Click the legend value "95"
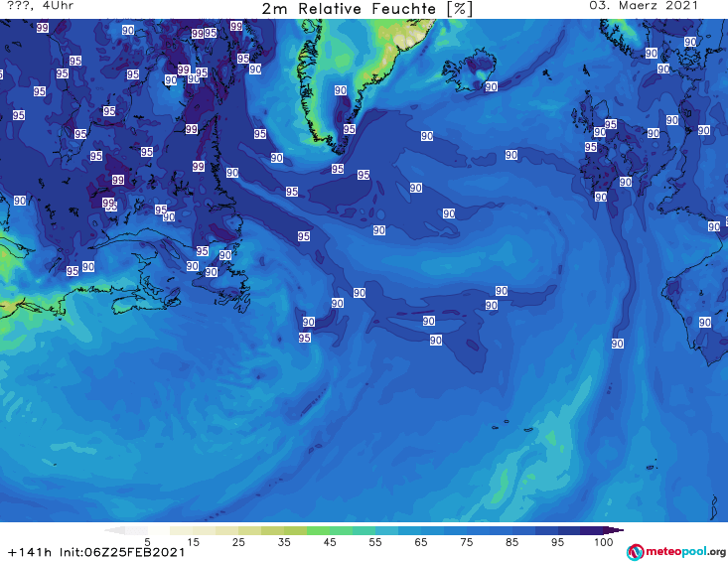 pos(557,542)
